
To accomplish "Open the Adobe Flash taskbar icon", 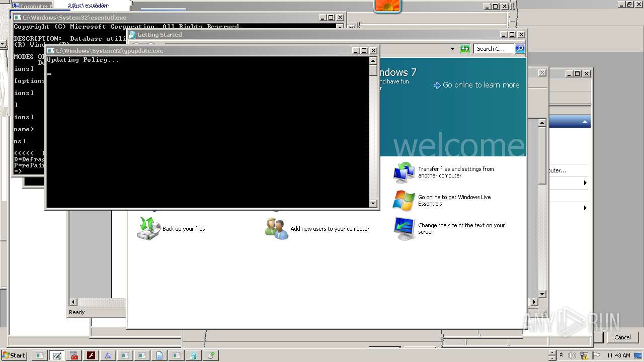I will [x=91, y=355].
